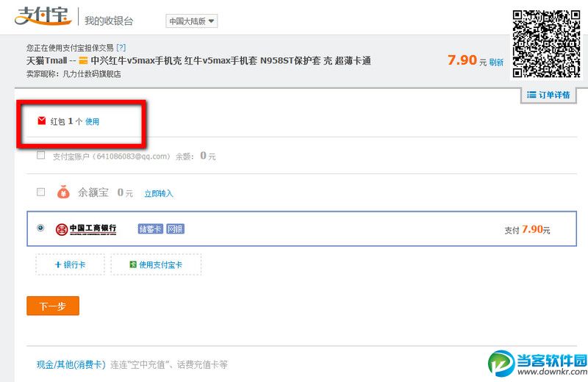This screenshot has height=382, width=588.
Task: Click the Alipay logo in header
Action: coord(43,16)
